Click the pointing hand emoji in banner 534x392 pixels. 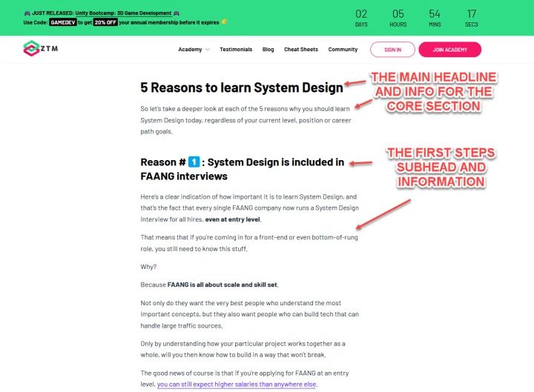point(224,21)
